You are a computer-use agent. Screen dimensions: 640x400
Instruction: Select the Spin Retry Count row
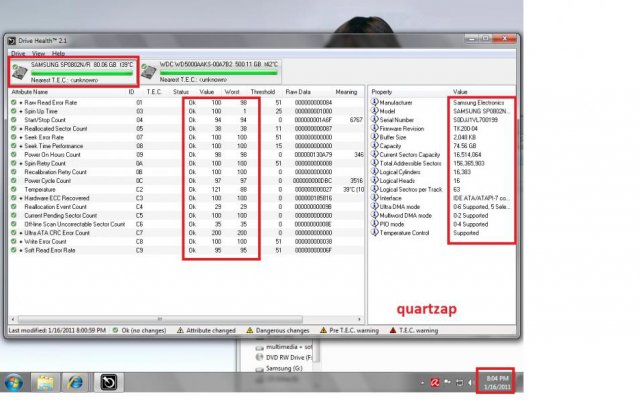(186, 163)
